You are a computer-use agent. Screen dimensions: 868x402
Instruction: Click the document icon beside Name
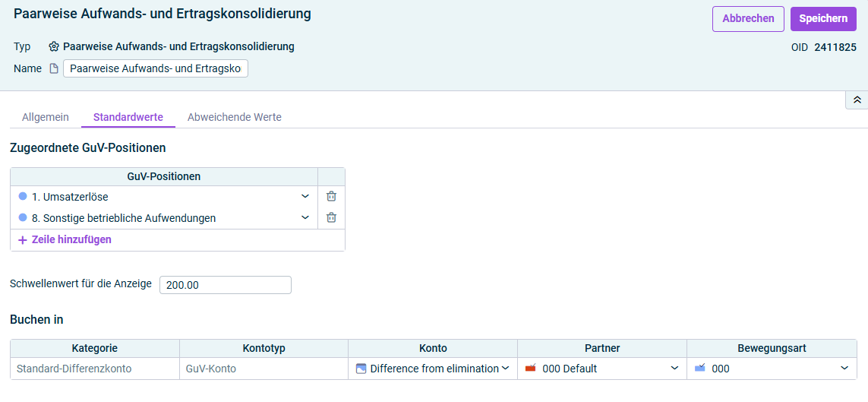54,68
